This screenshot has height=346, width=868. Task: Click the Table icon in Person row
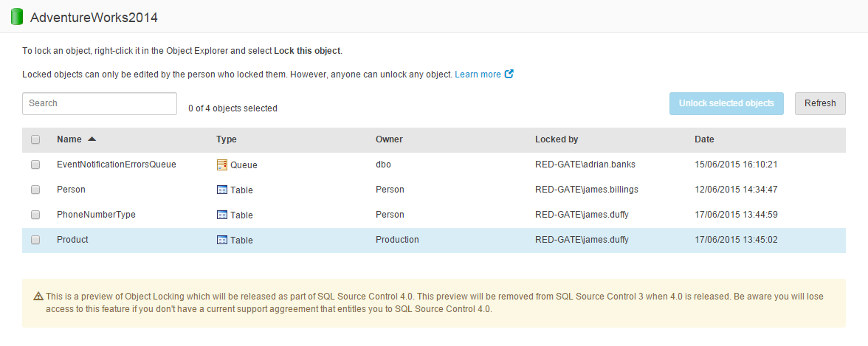click(221, 190)
